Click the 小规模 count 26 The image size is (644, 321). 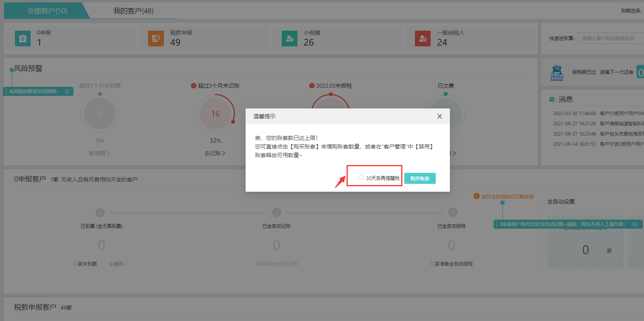coord(309,42)
